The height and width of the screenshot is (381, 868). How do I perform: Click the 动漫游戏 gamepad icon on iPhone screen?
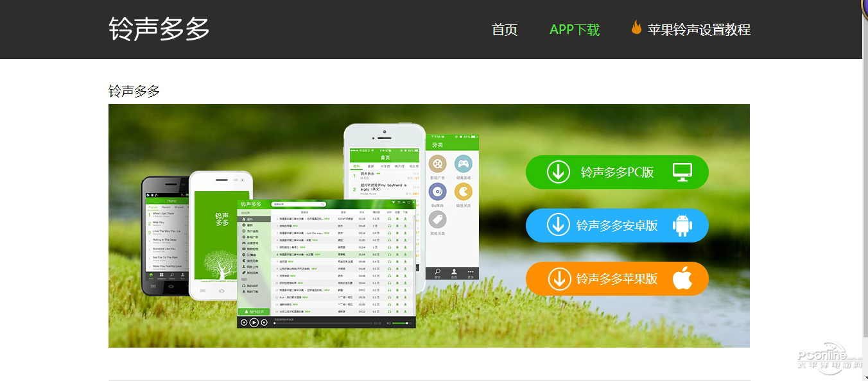(x=463, y=164)
